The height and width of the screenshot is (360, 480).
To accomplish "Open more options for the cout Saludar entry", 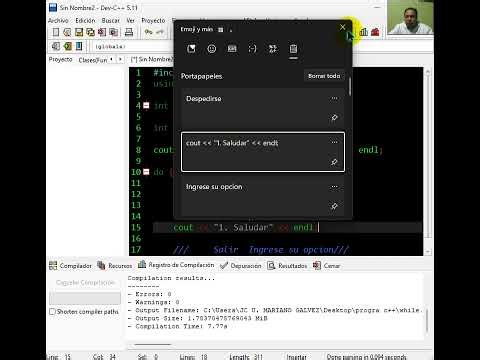I will point(334,142).
